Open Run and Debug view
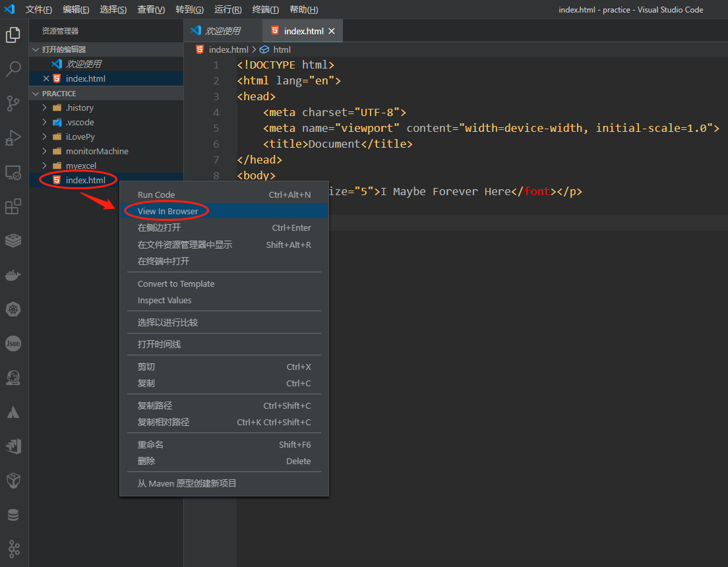The image size is (728, 567). [x=13, y=137]
